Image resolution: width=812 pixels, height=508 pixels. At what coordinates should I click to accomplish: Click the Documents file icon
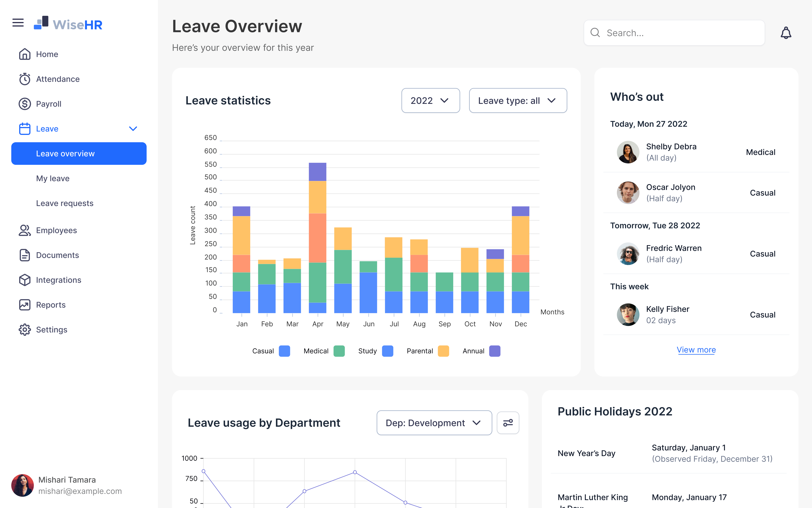[24, 255]
